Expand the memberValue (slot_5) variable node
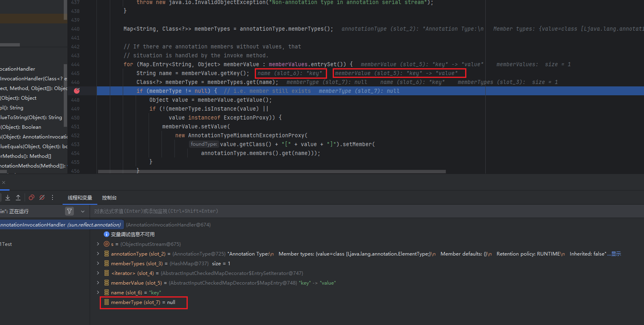Screen dimensions: 644x325 [x=98, y=283]
